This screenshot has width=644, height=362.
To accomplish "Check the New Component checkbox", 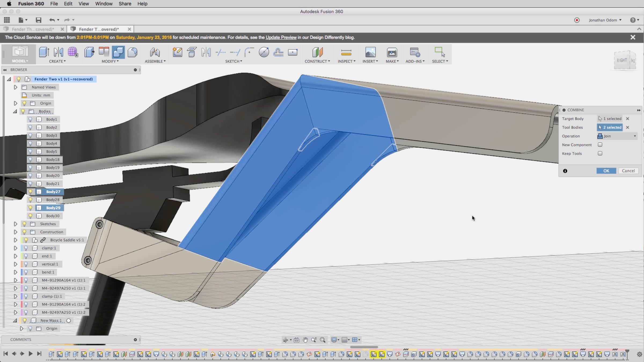I will 600,145.
